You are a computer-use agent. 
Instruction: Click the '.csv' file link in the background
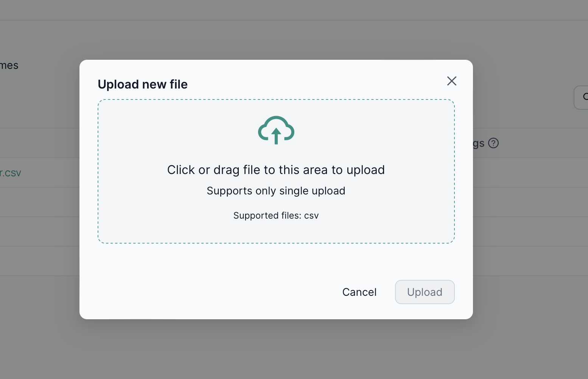pyautogui.click(x=11, y=172)
